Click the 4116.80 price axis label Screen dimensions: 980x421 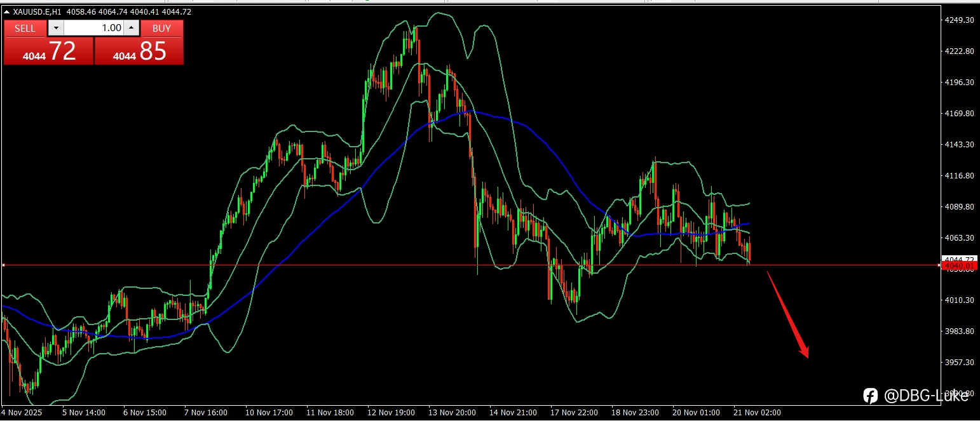point(960,176)
